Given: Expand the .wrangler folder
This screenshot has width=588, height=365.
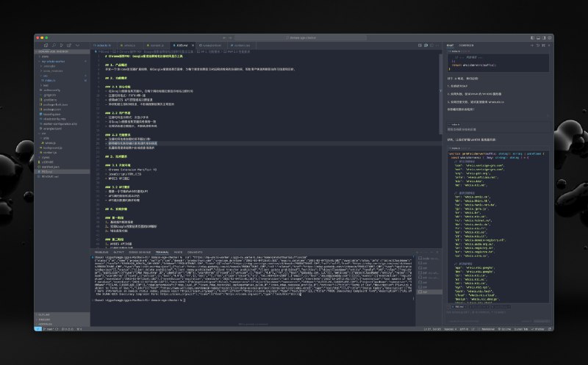Looking at the screenshot, I should [x=62, y=66].
